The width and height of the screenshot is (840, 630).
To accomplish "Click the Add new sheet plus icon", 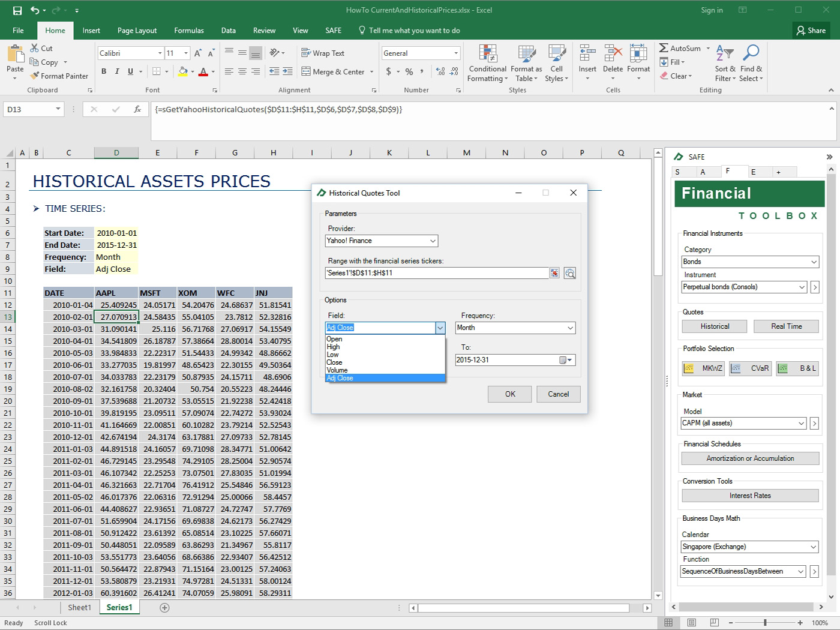I will (164, 608).
